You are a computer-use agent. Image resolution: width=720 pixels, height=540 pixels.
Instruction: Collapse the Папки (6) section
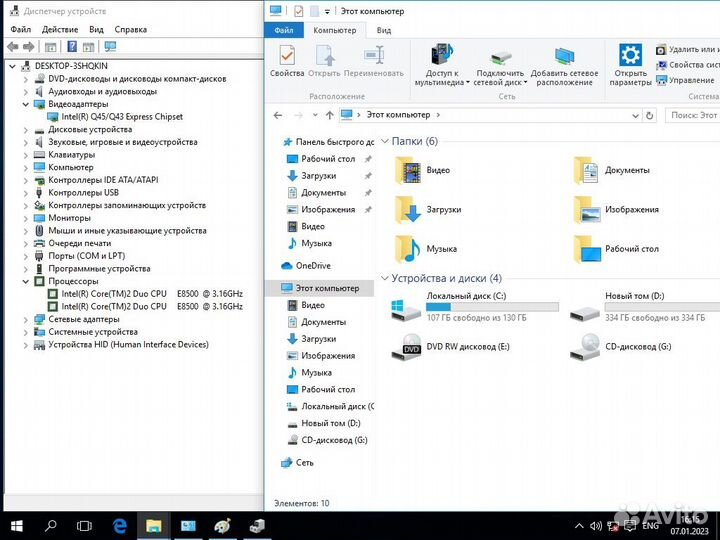click(385, 141)
